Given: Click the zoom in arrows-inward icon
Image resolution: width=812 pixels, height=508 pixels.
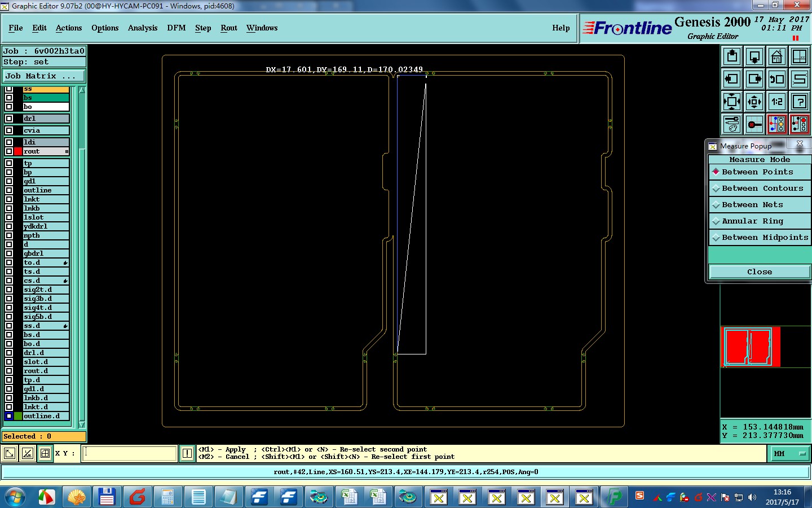Looking at the screenshot, I should [732, 102].
